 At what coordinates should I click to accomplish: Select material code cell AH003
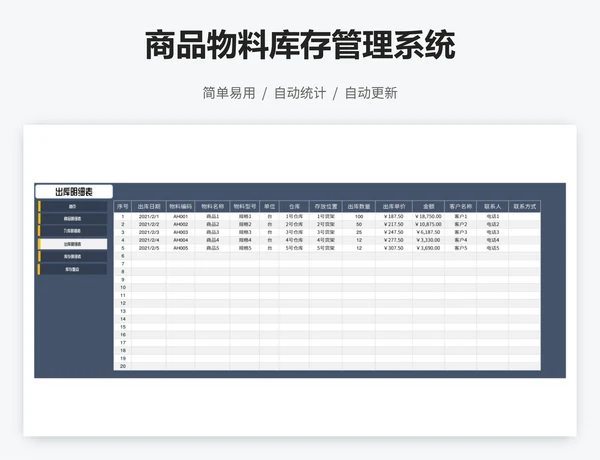pos(181,232)
